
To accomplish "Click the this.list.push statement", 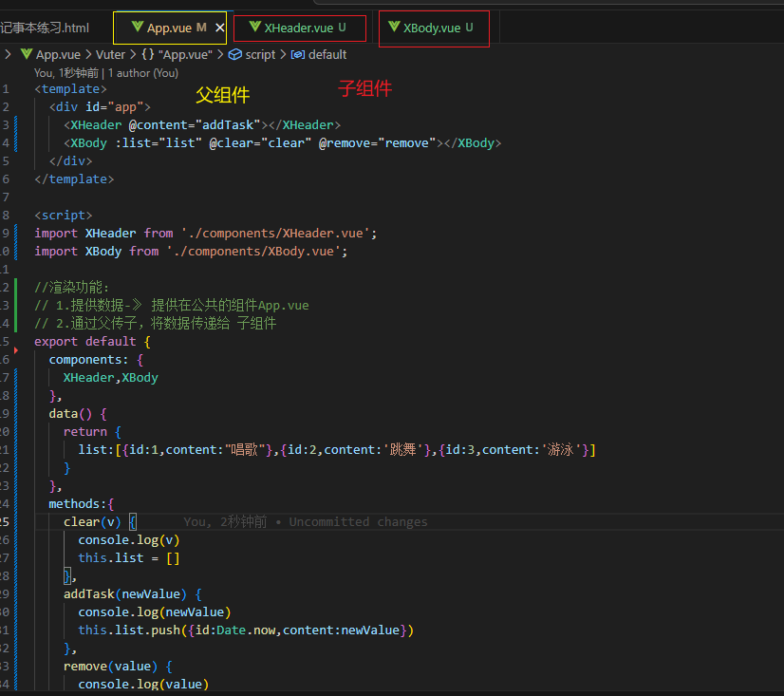I will 246,630.
